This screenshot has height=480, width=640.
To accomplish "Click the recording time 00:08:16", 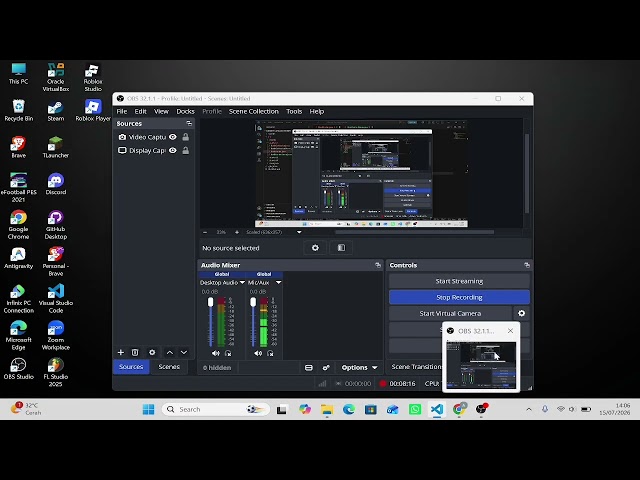I will point(402,384).
